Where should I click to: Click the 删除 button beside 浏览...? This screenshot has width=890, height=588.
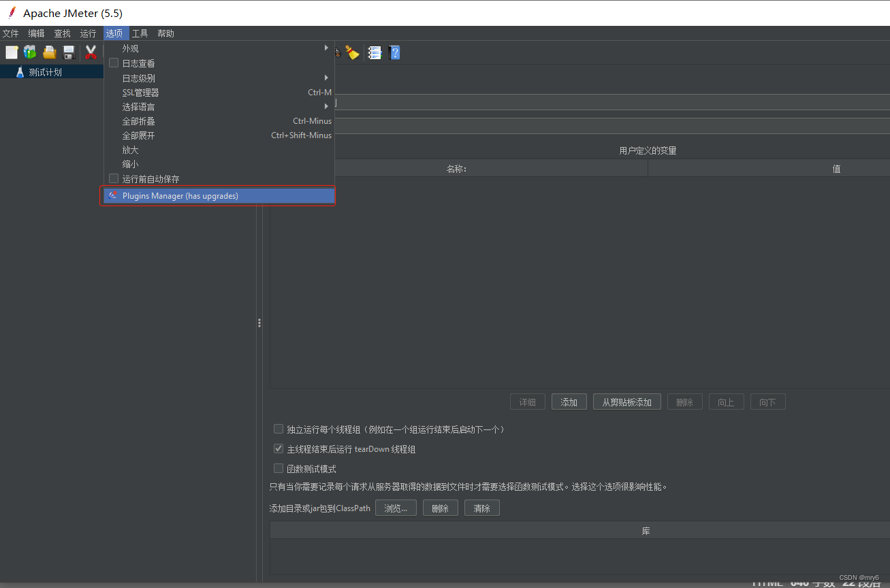[441, 508]
